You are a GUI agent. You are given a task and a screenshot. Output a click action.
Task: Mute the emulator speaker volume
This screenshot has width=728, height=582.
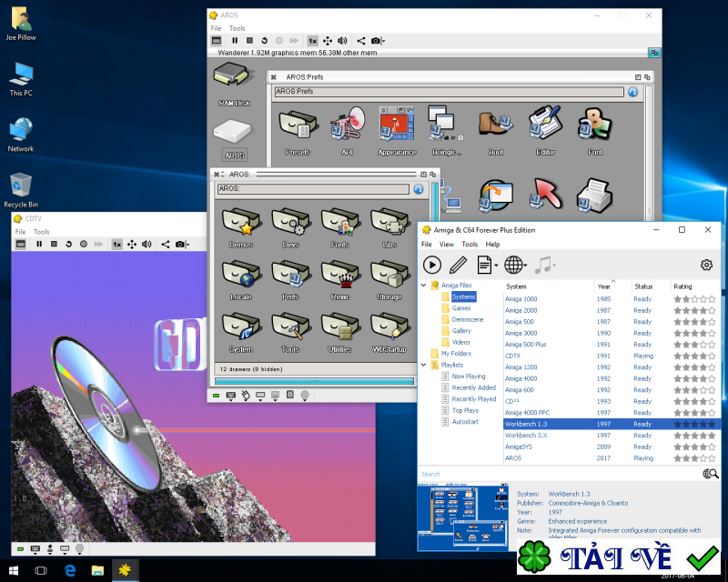342,40
